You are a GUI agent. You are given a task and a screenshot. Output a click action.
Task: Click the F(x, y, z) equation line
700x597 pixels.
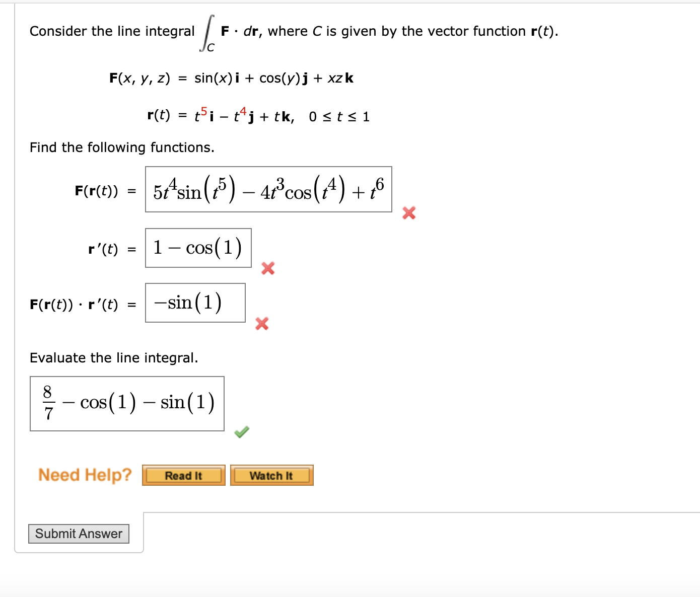(232, 78)
